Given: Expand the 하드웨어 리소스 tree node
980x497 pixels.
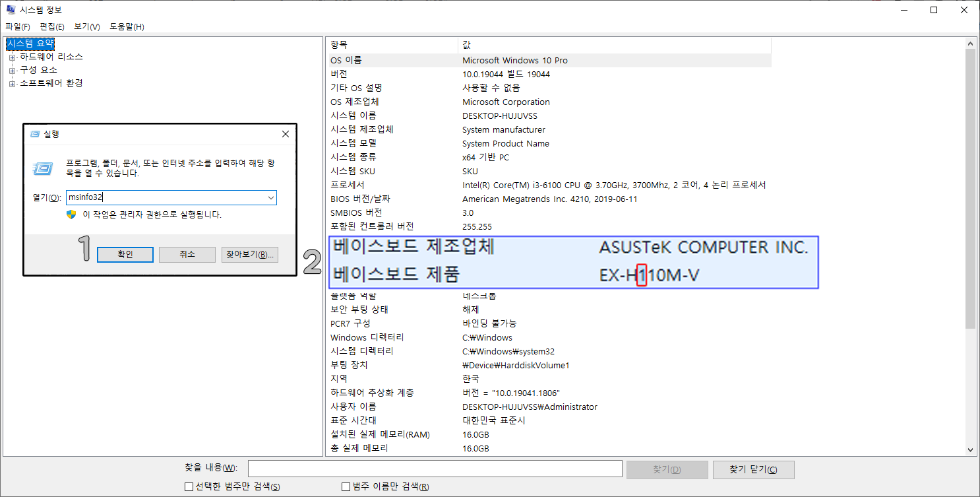Looking at the screenshot, I should [x=12, y=57].
